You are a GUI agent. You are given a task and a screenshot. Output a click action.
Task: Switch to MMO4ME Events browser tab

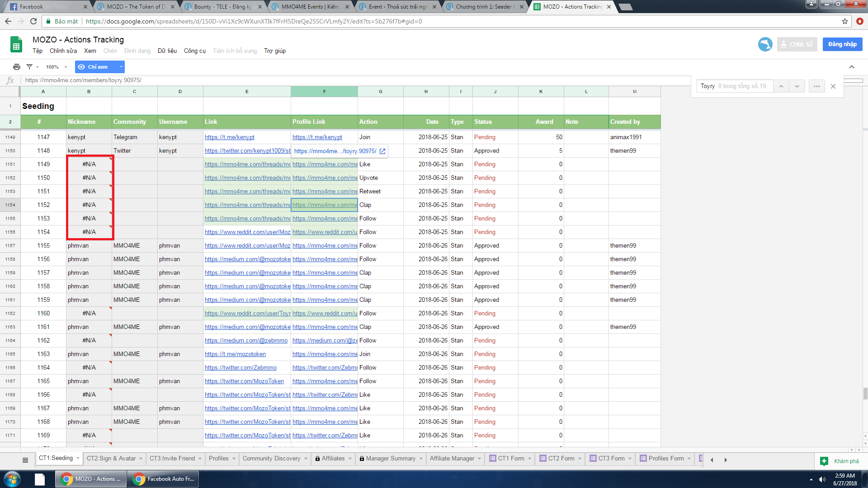[x=310, y=7]
